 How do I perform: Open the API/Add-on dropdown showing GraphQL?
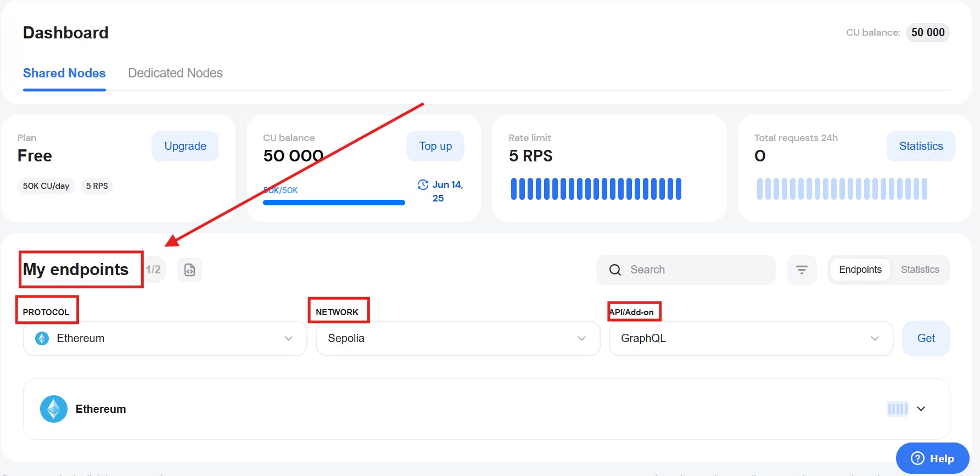coord(750,338)
